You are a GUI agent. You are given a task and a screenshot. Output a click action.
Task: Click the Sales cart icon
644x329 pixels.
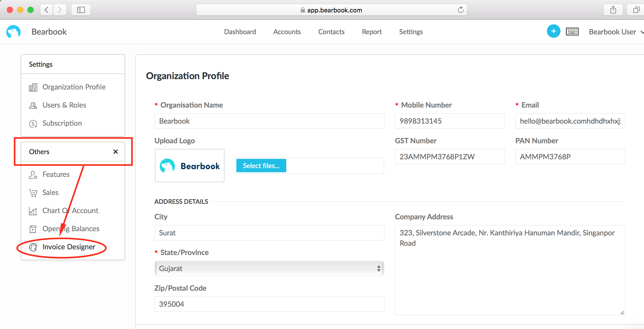[x=33, y=193]
